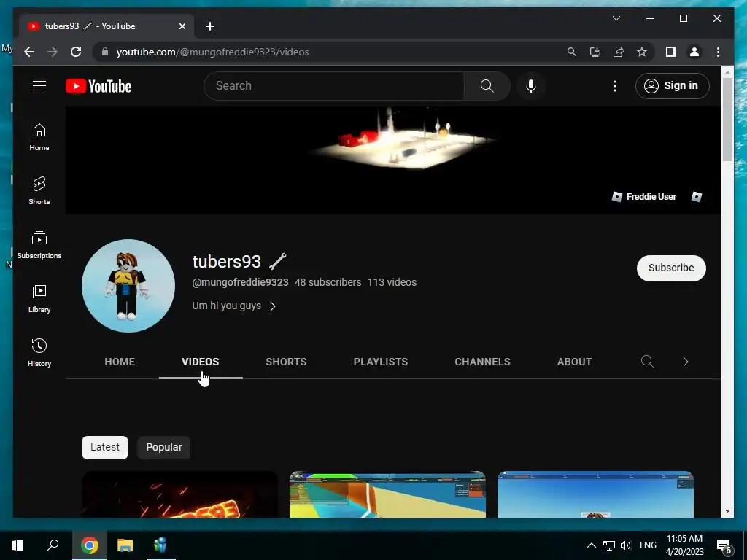Go back with the browser back arrow

(29, 52)
